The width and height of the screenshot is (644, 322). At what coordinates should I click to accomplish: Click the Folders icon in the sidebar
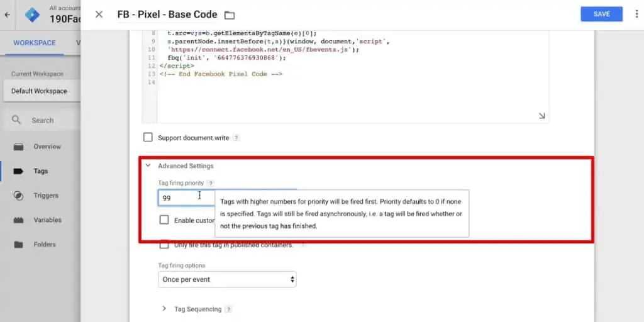[18, 245]
